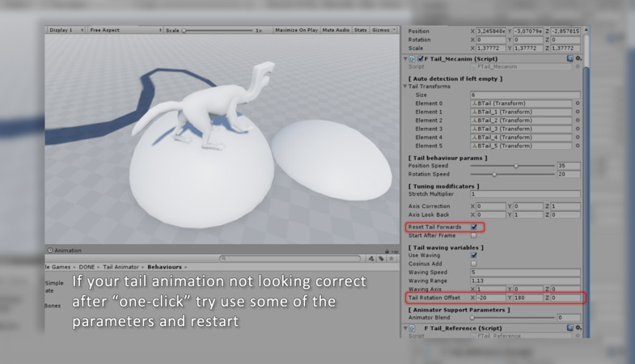Go to Tail Animator folder in breadcrumb
The image size is (635, 364).
(x=121, y=267)
